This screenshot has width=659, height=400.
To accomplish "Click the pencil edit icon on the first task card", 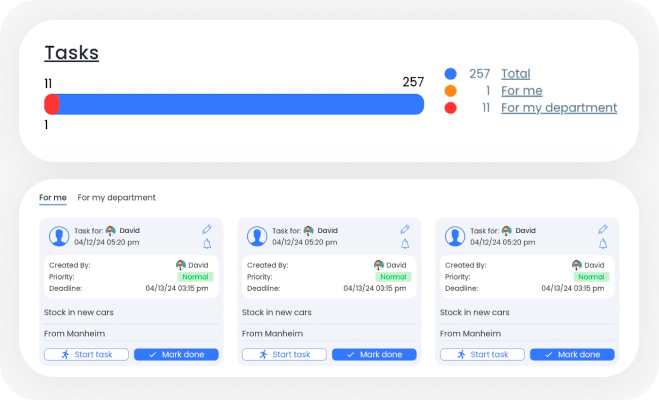I will tap(207, 229).
